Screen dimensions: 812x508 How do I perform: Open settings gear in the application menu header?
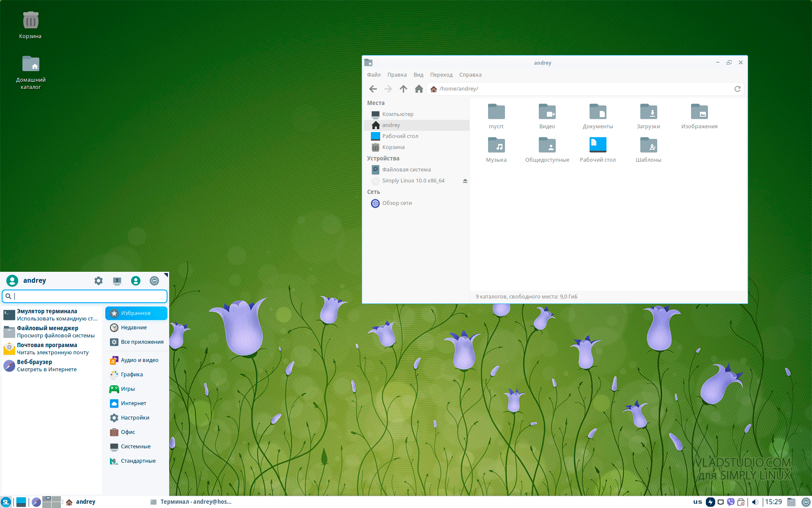pyautogui.click(x=99, y=281)
